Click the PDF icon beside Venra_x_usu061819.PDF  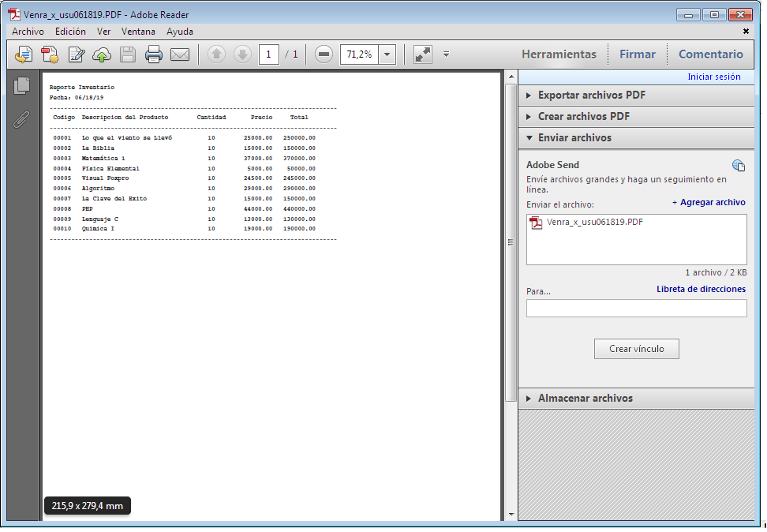(536, 223)
